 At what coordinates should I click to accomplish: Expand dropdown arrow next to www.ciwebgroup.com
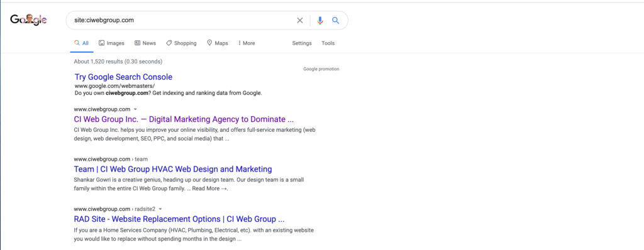pos(135,109)
